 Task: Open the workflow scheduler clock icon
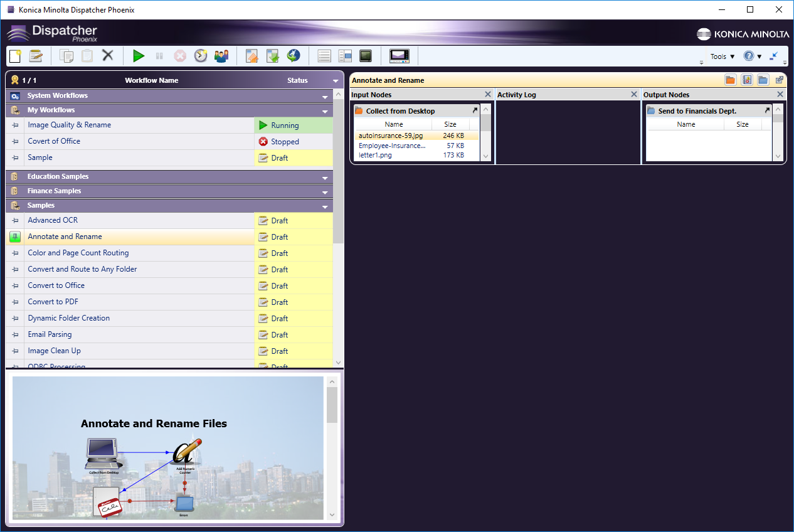pyautogui.click(x=201, y=56)
